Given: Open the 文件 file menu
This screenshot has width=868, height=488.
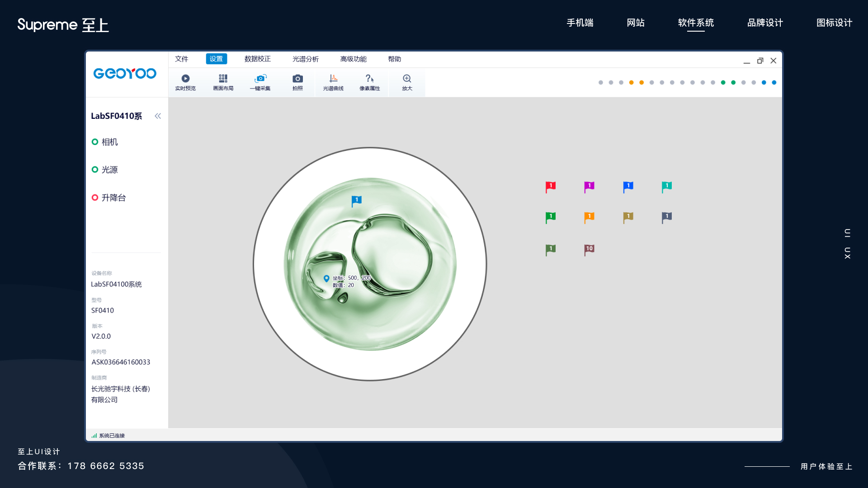Looking at the screenshot, I should 182,59.
